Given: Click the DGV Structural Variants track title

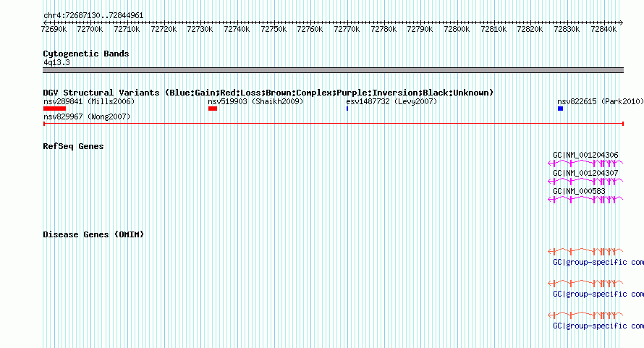Looking at the screenshot, I should [x=268, y=93].
